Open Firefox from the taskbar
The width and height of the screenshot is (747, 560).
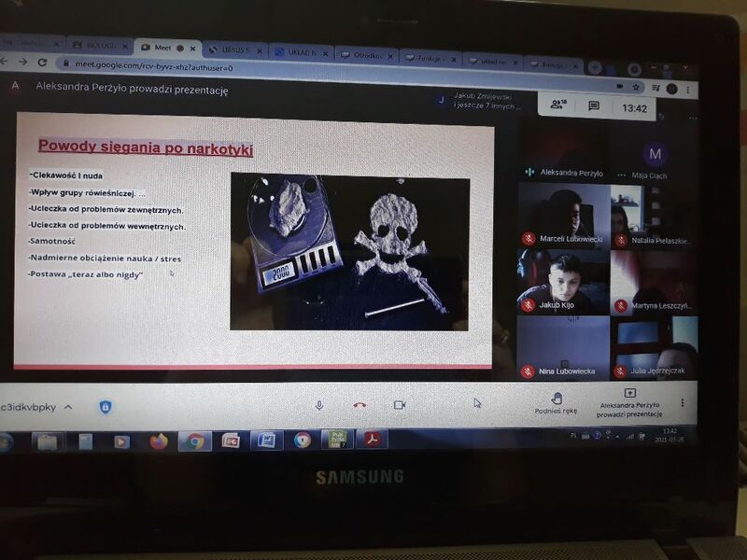158,441
